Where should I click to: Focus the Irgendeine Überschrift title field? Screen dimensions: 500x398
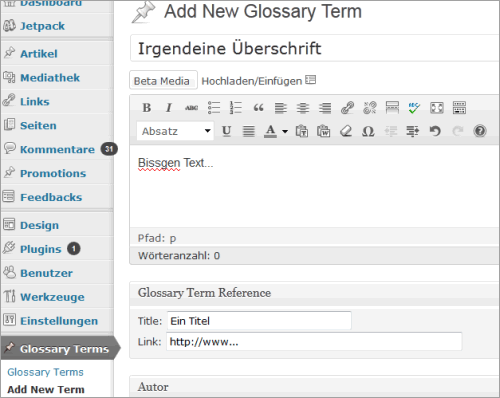click(315, 48)
